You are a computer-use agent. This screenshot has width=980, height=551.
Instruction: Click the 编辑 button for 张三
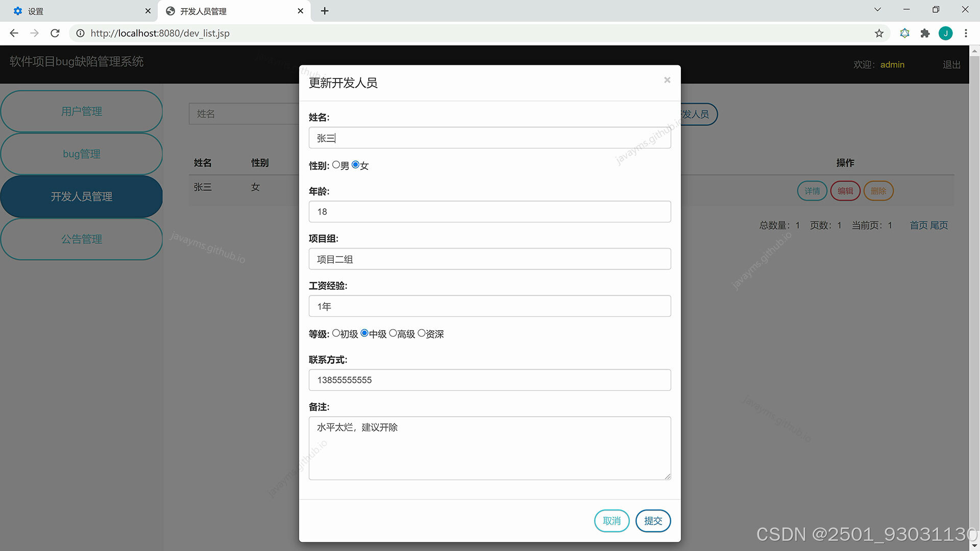pos(845,191)
